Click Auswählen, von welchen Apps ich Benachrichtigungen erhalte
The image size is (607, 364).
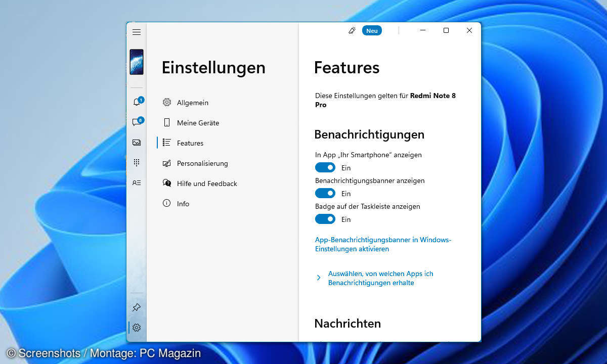coord(380,278)
